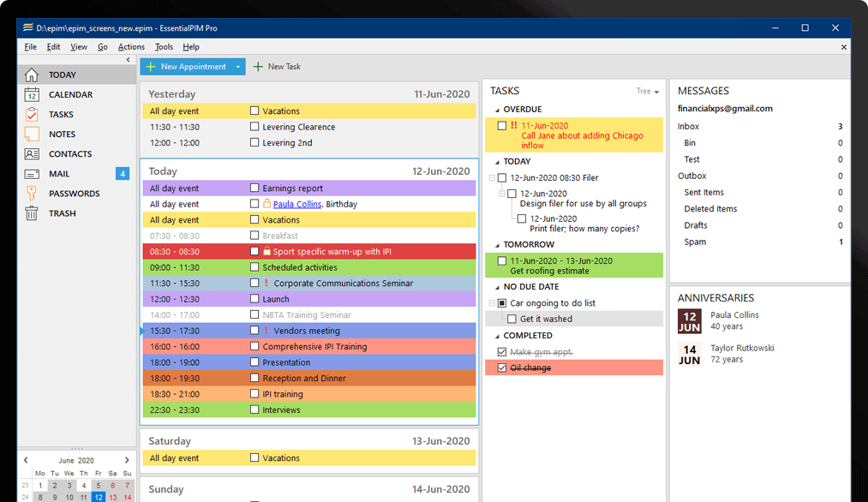
Task: Go to previous month in mini calendar
Action: tap(26, 461)
